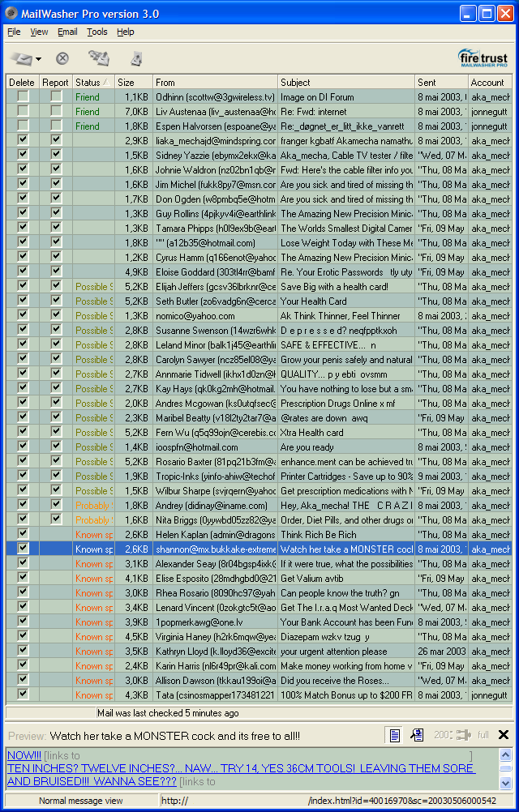Select 'Are you ready' subject row
This screenshot has height=812, width=519.
click(307, 447)
